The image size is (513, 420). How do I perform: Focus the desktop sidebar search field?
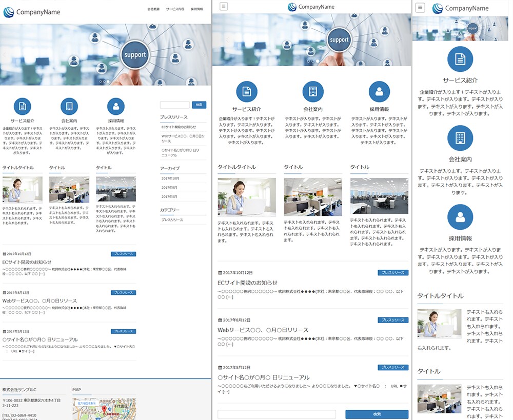coord(175,105)
